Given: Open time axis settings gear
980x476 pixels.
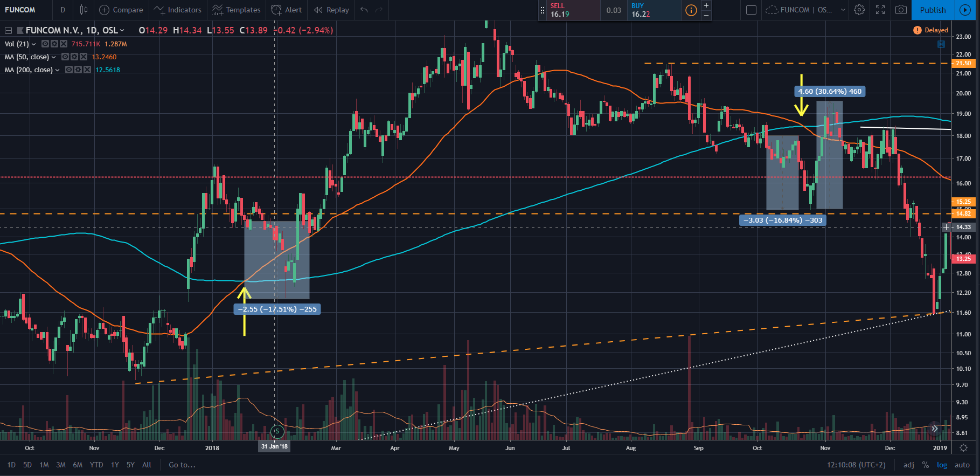Looking at the screenshot, I should [963, 447].
